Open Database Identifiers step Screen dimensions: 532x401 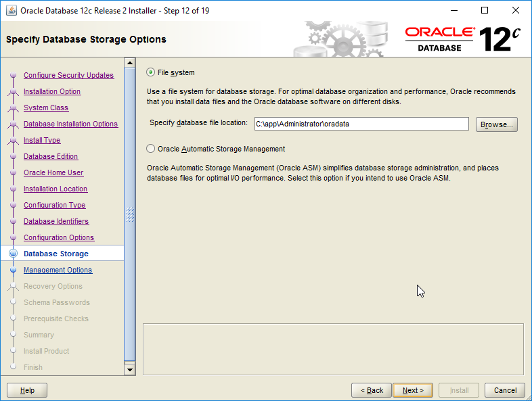click(x=56, y=221)
